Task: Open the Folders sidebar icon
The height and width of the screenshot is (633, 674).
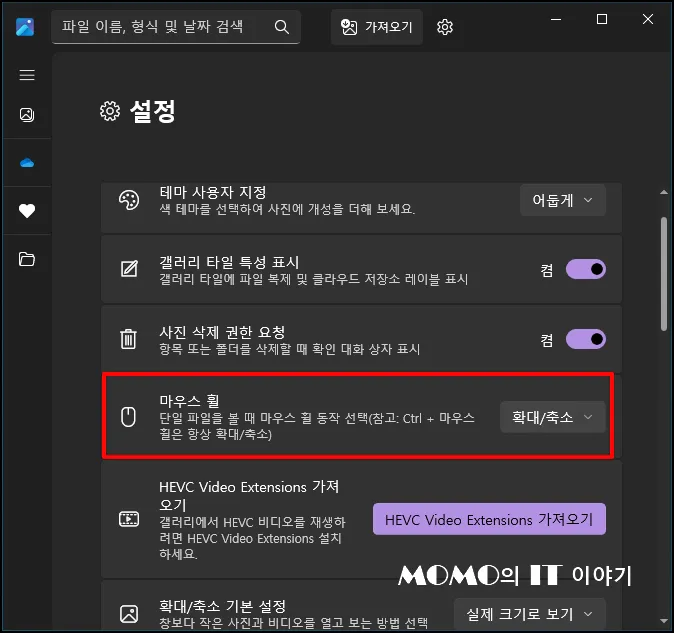Action: click(x=27, y=259)
